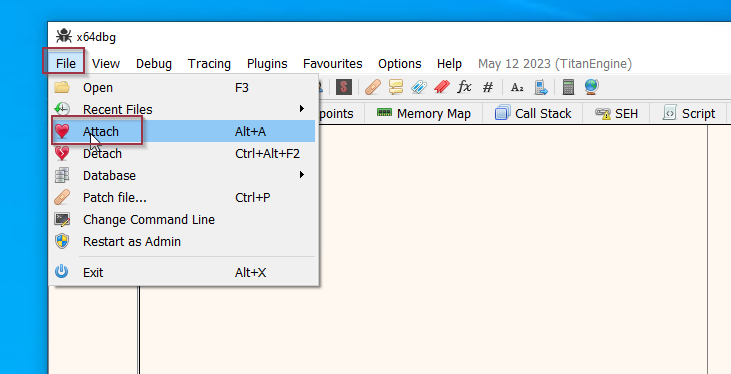Screen dimensions: 731x374
Task: Switch to the Memory Map tab
Action: click(x=423, y=113)
